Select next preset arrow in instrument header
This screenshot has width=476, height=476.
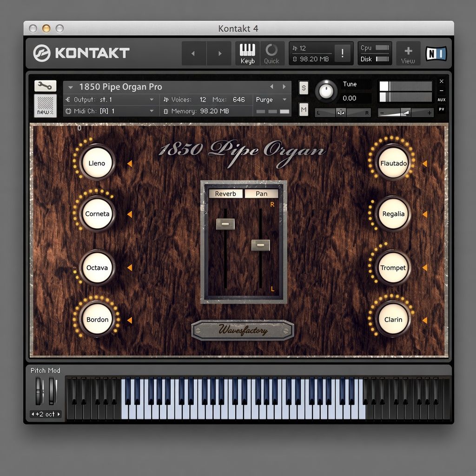284,87
